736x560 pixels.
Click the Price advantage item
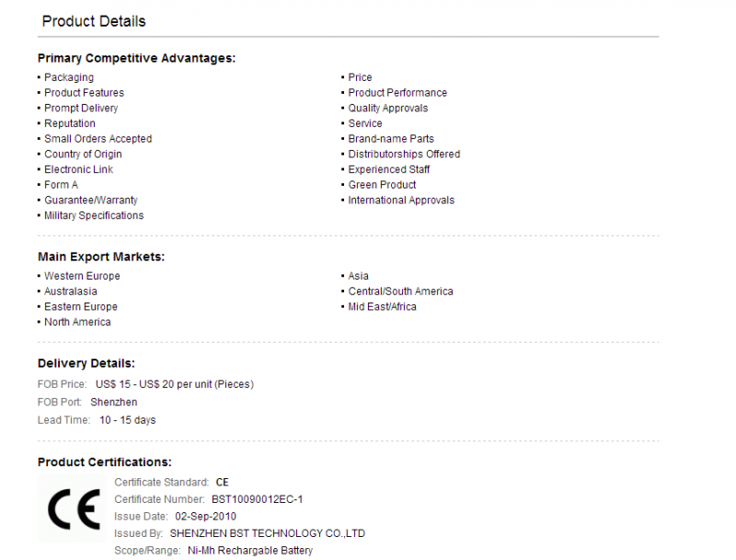[x=360, y=77]
